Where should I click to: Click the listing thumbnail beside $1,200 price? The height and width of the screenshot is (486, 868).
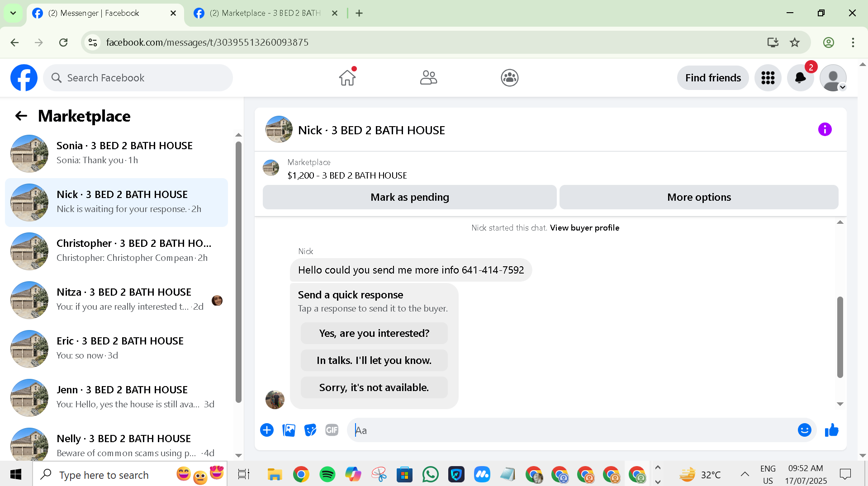pyautogui.click(x=271, y=168)
